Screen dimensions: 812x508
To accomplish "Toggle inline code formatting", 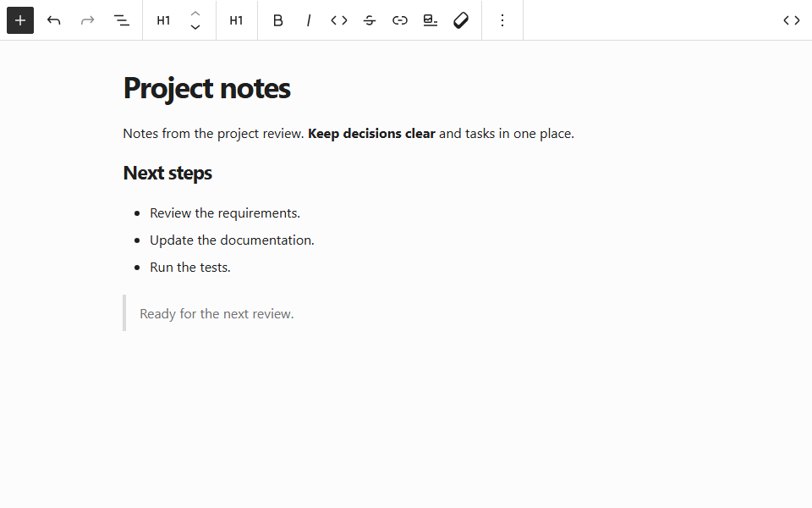I will point(339,20).
